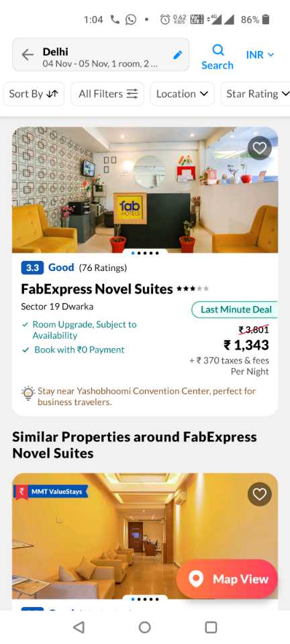This screenshot has height=644, width=290.
Task: Tap the FabExpress lobby photo
Action: click(x=145, y=190)
